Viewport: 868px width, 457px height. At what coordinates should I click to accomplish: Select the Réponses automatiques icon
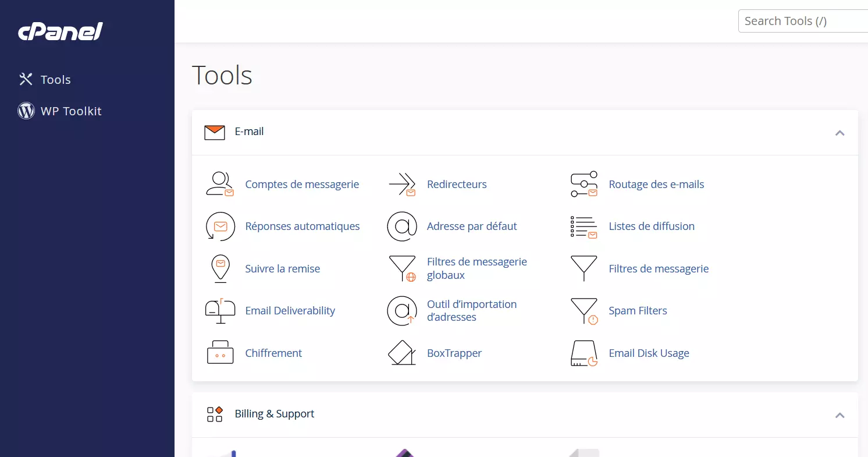[x=220, y=226]
